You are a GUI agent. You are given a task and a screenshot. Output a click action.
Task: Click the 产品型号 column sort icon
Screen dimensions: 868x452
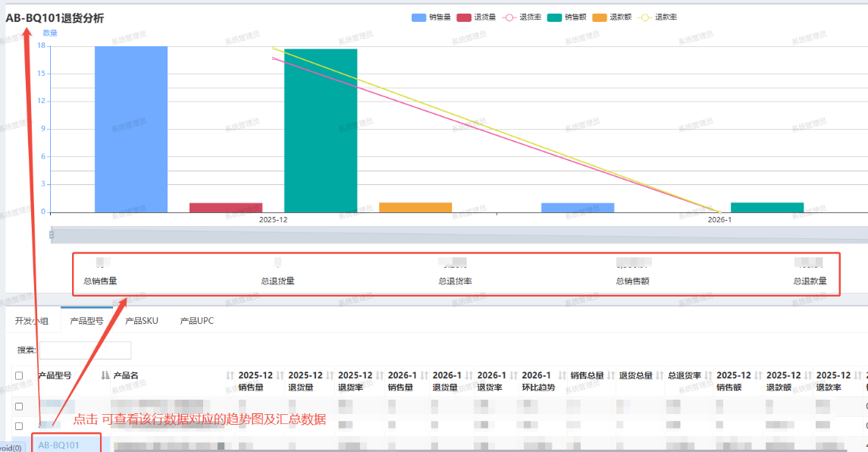(x=105, y=375)
